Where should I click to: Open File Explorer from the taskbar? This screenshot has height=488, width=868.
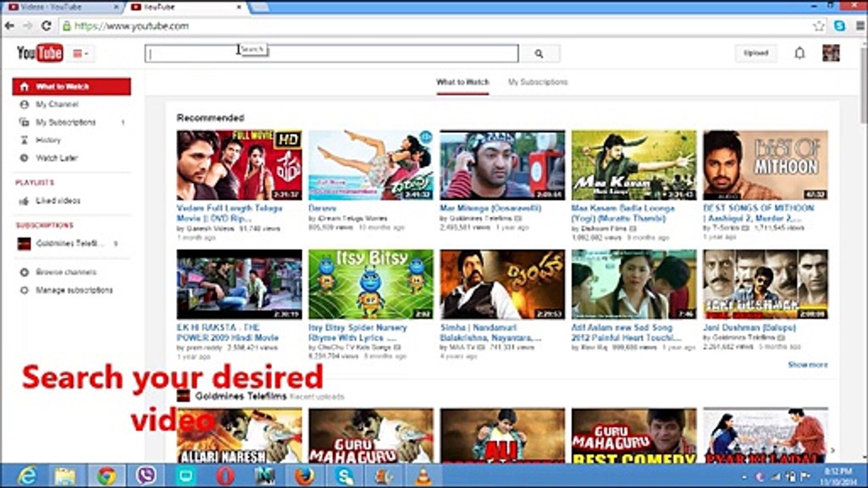coord(66,476)
